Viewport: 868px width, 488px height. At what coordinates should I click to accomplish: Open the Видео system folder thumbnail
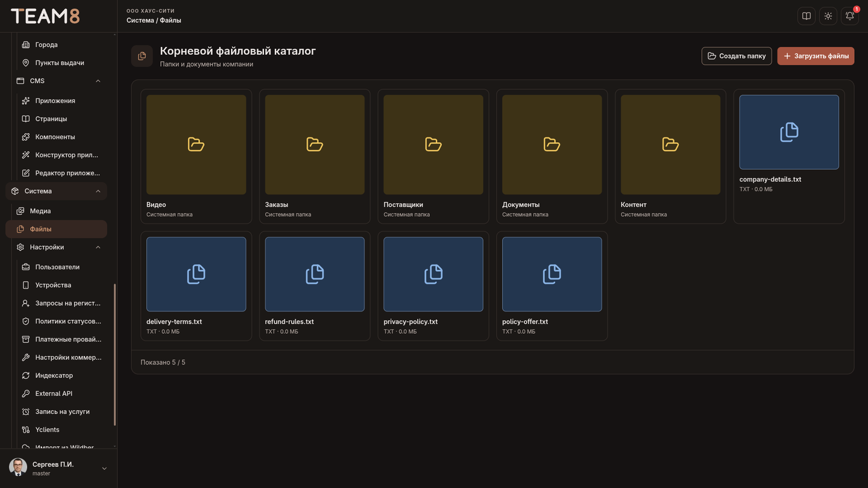pos(196,145)
